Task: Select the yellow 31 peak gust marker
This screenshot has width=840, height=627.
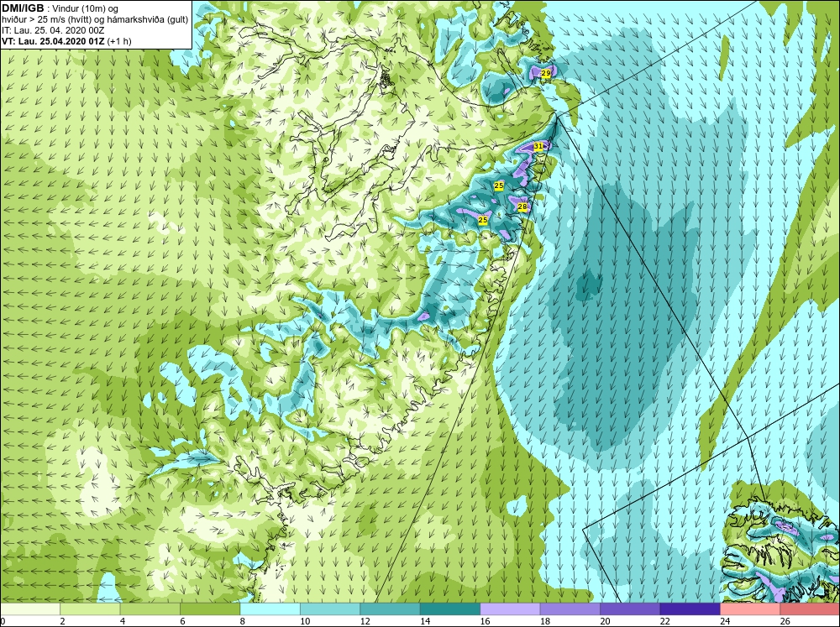Action: click(538, 146)
